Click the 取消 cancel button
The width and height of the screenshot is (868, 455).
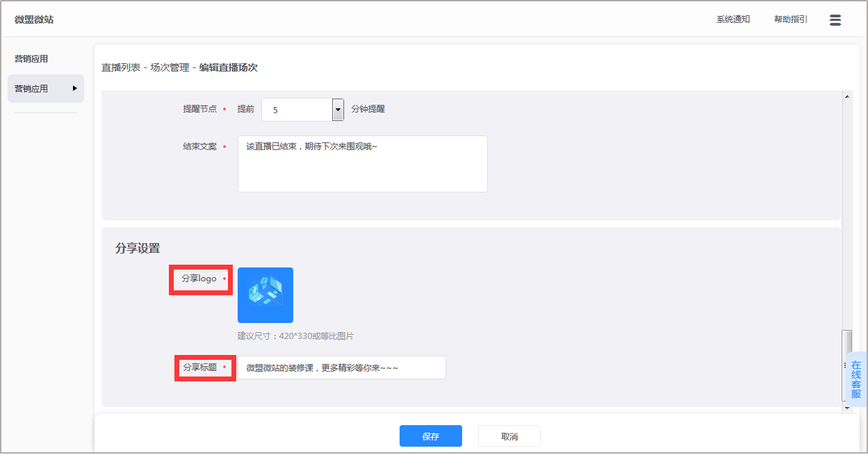click(x=509, y=436)
